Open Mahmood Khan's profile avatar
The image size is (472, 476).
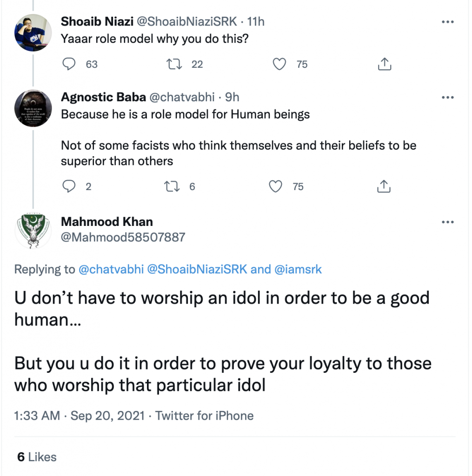33,230
